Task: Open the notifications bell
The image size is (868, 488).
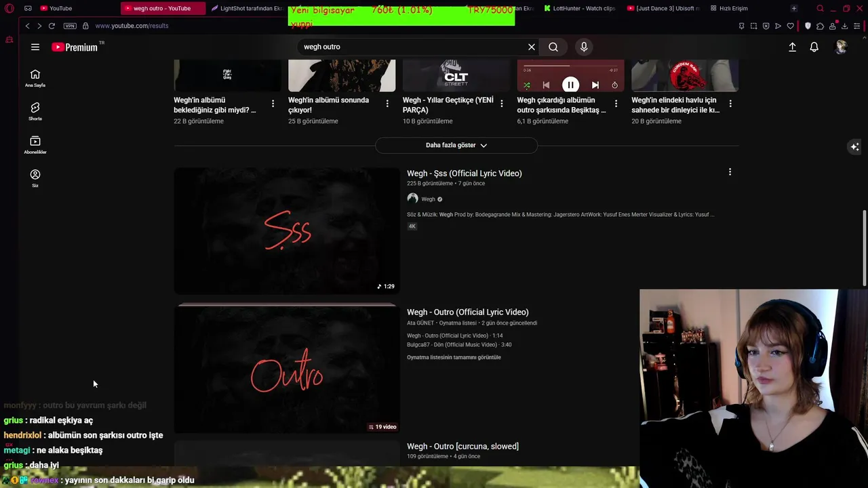Action: (814, 47)
